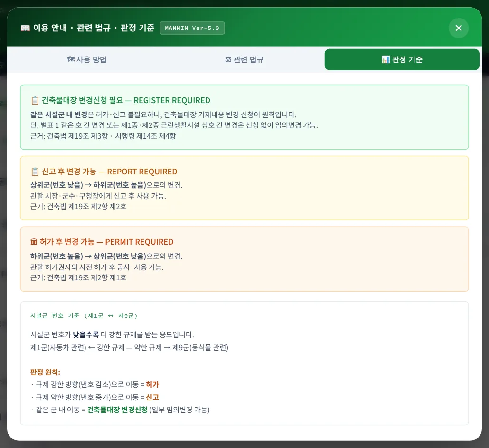Open the 관련 법규 tab

click(244, 59)
